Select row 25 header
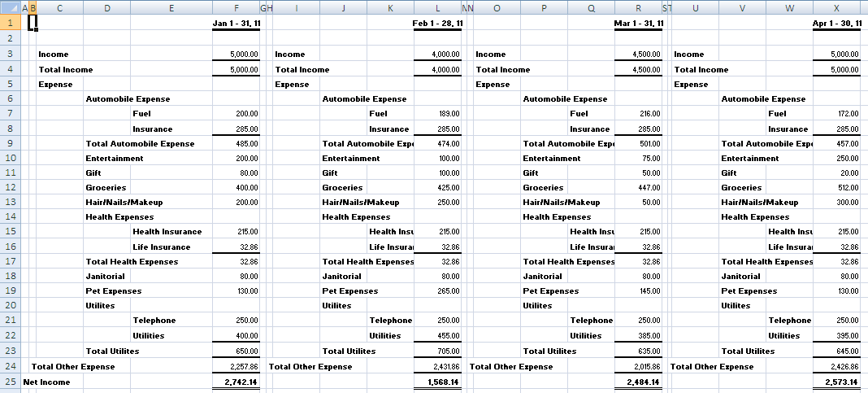The height and width of the screenshot is (393, 868). pos(10,382)
